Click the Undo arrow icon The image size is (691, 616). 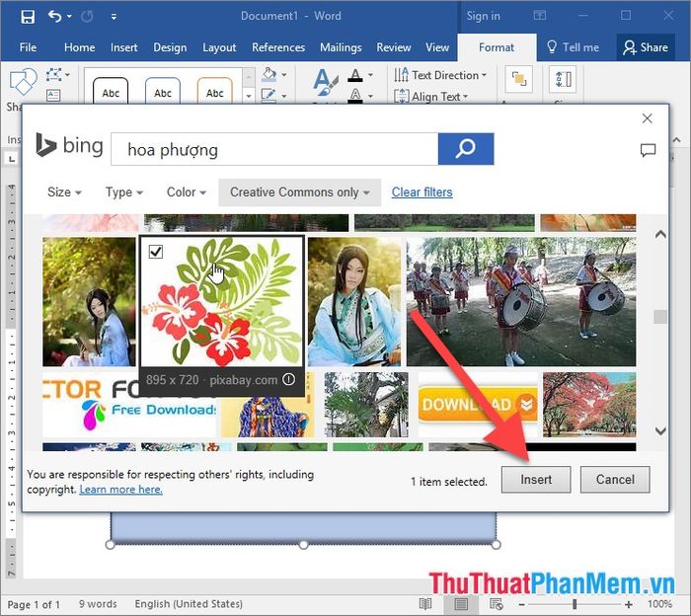(54, 17)
